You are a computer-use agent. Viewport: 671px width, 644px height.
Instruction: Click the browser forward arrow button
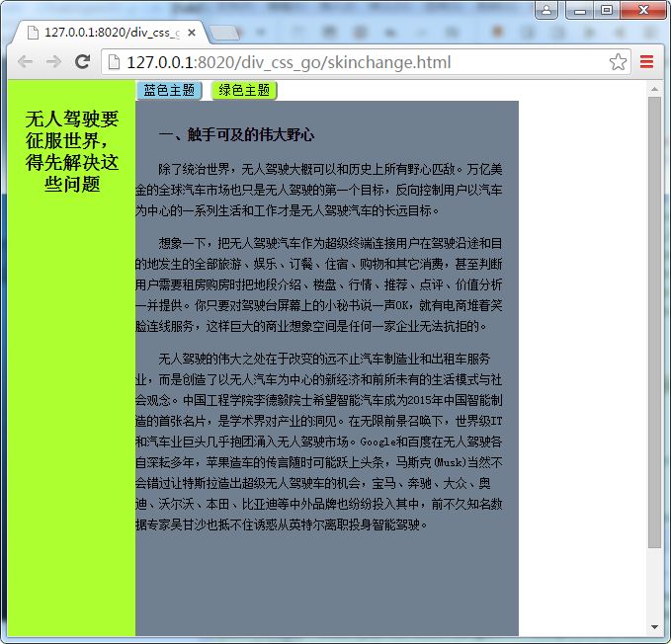[54, 62]
